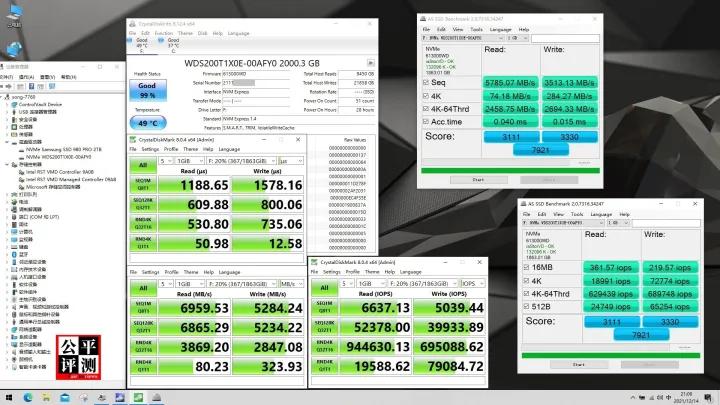The height and width of the screenshot is (405, 720).
Task: Open IOPS unit dropdown in CrystalDiskMark
Action: point(472,283)
